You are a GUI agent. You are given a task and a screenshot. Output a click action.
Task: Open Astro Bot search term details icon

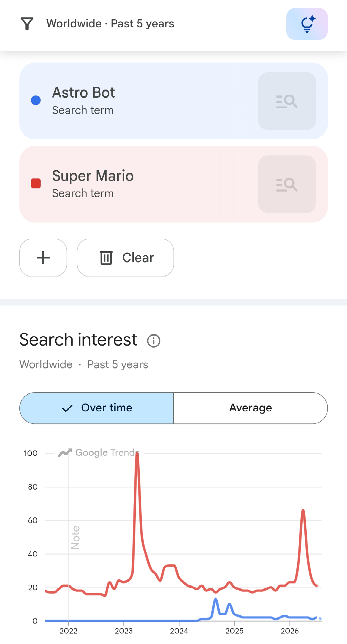pyautogui.click(x=287, y=101)
